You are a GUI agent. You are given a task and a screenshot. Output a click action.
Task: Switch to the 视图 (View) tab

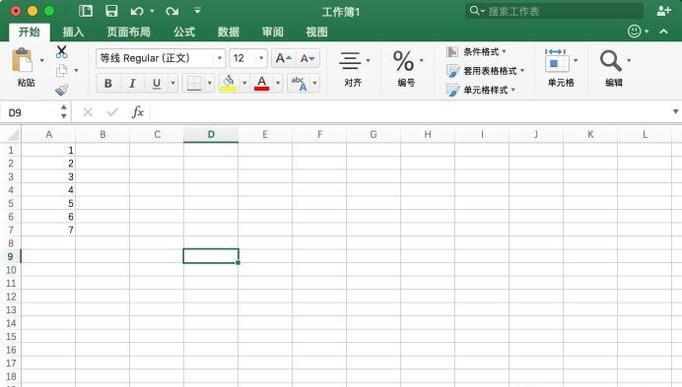[x=317, y=32]
